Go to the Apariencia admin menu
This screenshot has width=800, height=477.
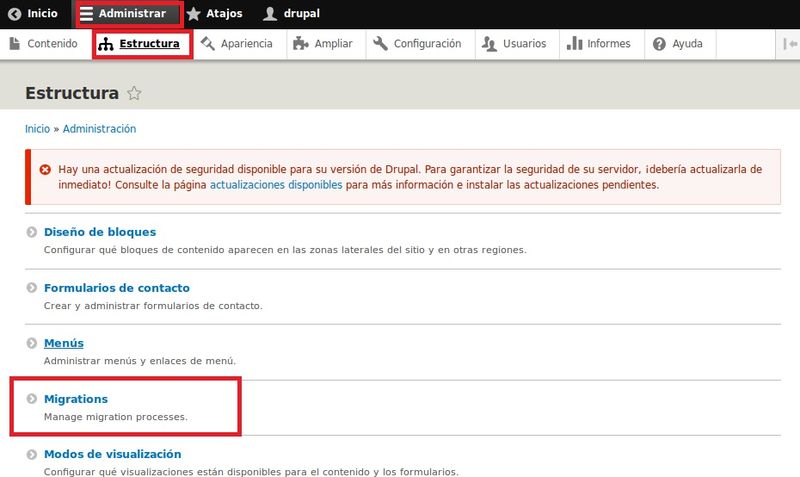click(x=237, y=44)
